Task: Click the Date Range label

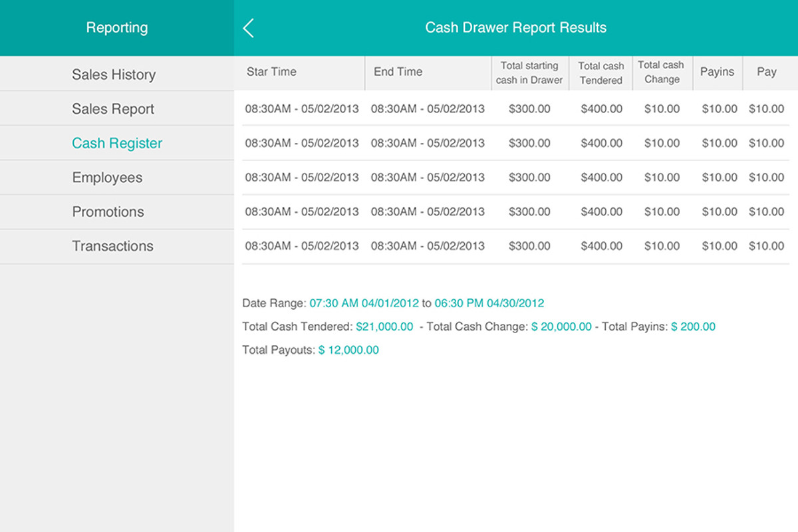Action: pyautogui.click(x=274, y=303)
